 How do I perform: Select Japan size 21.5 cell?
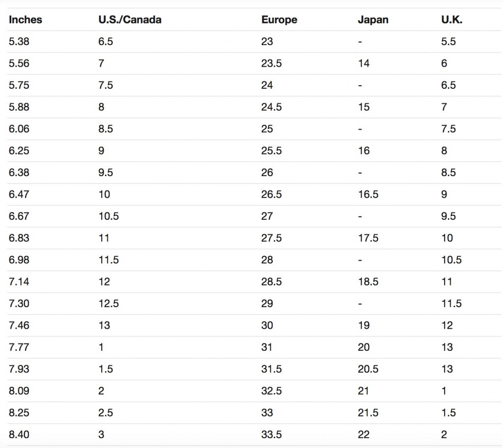[x=368, y=413]
